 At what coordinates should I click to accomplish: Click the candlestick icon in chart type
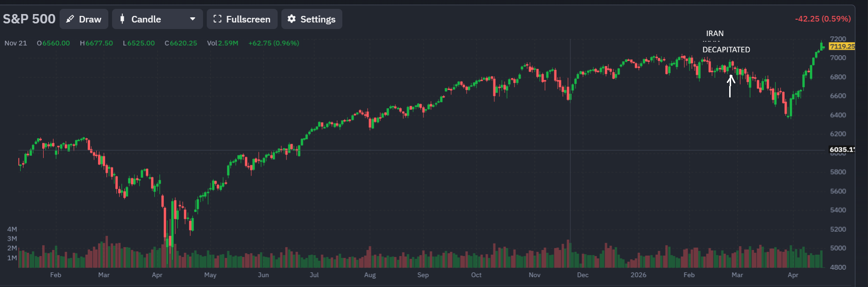122,19
